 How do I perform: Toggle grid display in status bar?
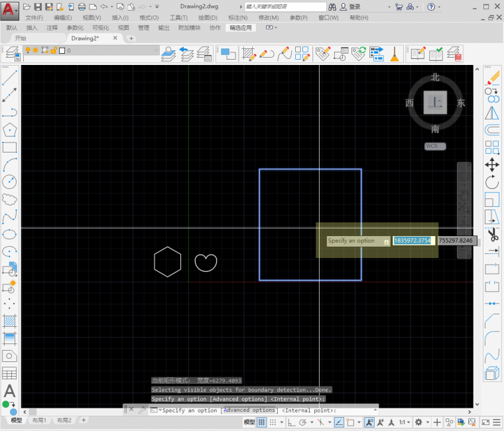262,422
